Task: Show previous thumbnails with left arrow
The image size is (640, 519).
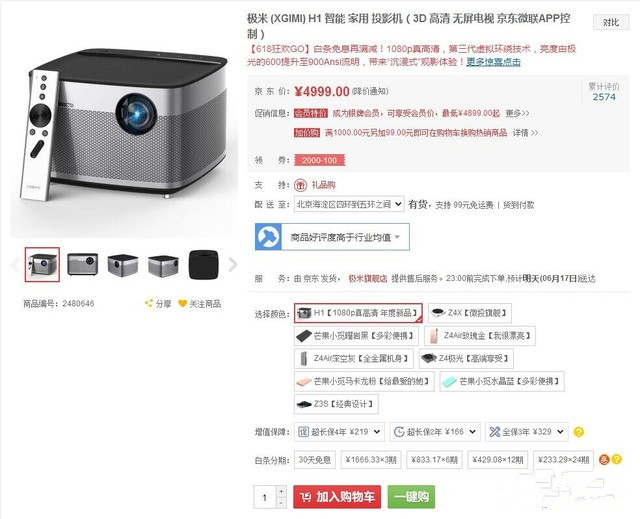Action: click(x=15, y=264)
